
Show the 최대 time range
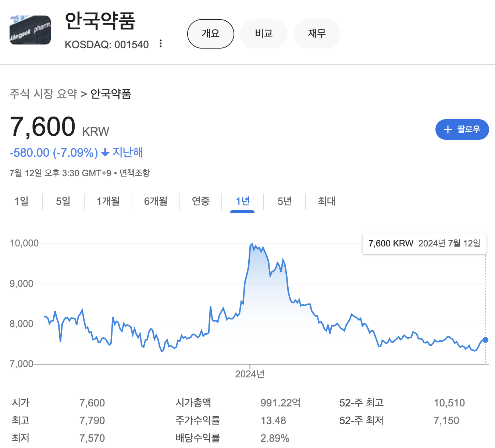point(327,201)
